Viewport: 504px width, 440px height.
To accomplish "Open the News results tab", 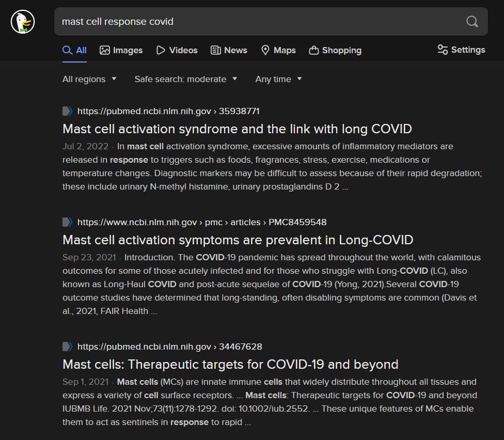I will pos(229,50).
